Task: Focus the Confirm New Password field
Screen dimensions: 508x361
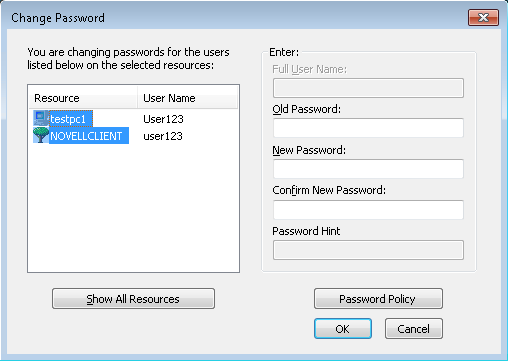Action: pyautogui.click(x=368, y=210)
